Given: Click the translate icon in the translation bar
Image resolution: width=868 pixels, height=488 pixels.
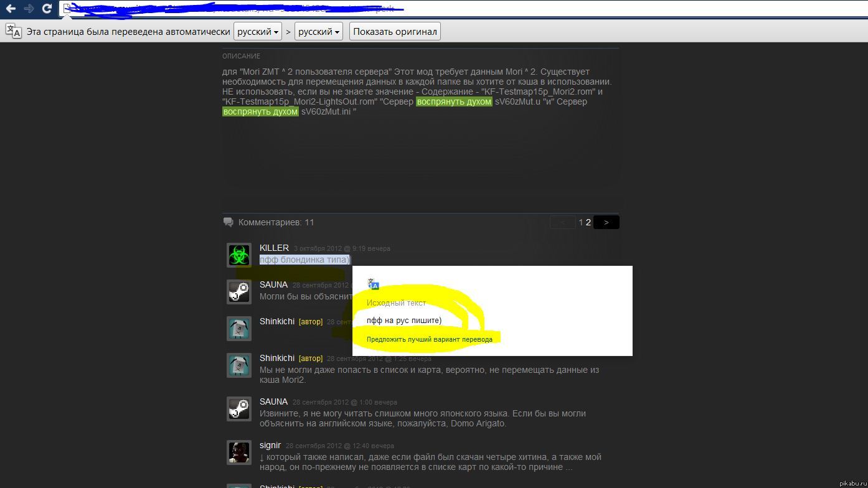Looking at the screenshot, I should point(13,31).
